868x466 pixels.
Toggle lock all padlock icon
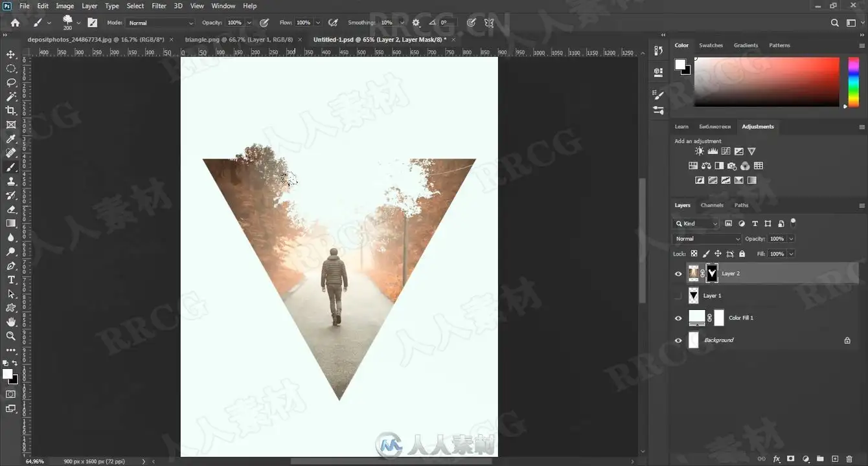(742, 254)
